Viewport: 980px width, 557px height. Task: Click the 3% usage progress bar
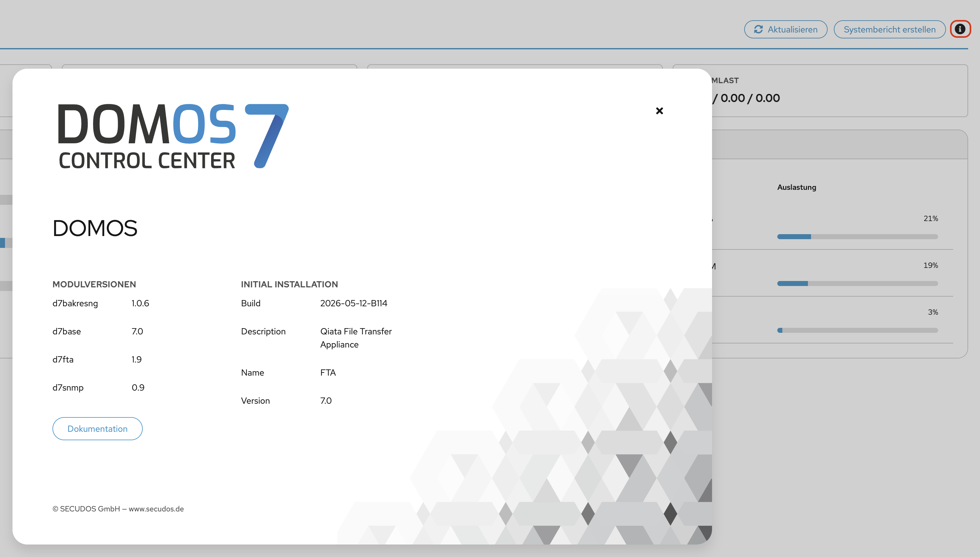click(857, 330)
